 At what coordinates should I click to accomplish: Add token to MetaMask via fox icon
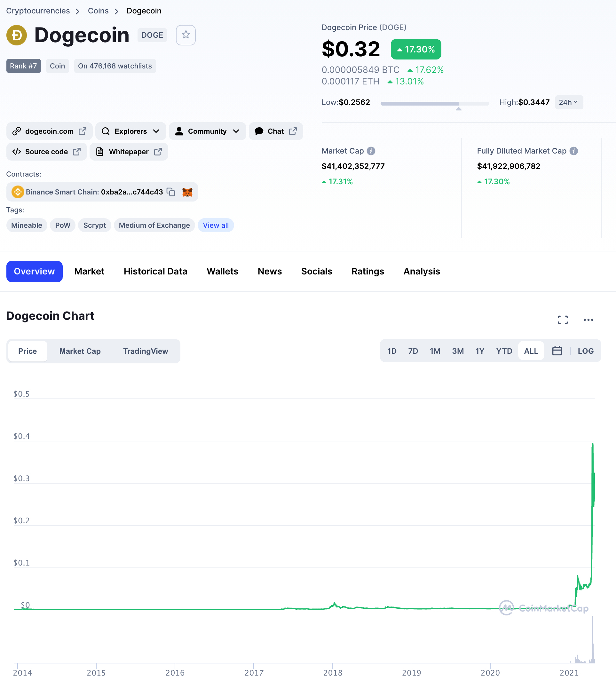click(187, 192)
